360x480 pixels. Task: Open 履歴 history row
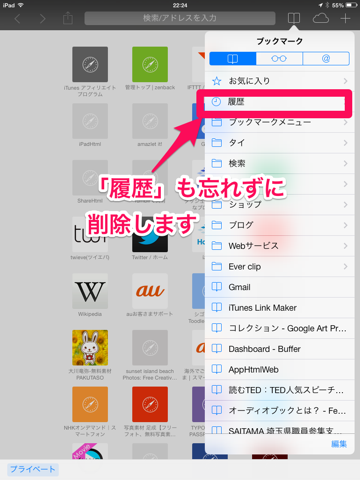pos(279,102)
